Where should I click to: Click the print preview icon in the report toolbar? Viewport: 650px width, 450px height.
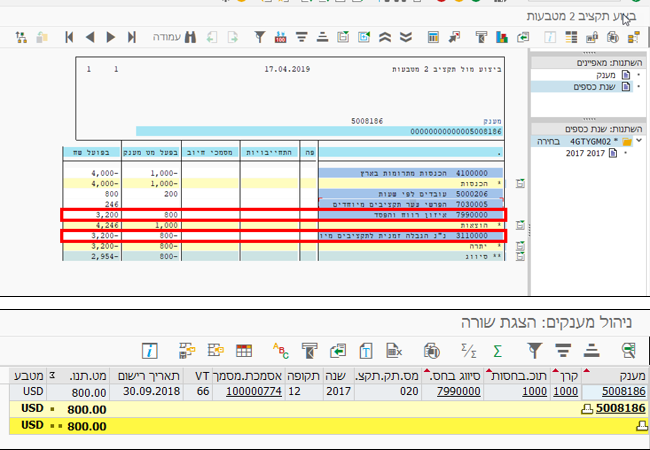tap(613, 37)
